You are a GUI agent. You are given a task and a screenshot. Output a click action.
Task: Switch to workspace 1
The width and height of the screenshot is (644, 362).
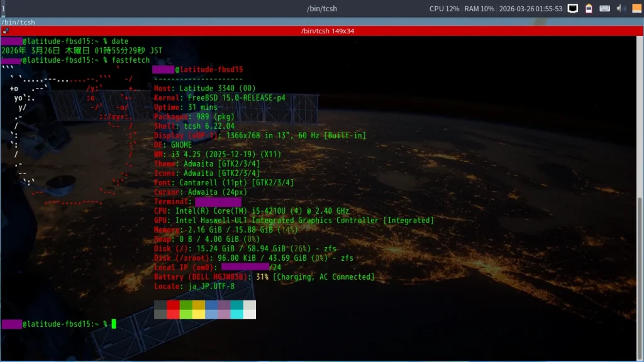pyautogui.click(x=3, y=9)
